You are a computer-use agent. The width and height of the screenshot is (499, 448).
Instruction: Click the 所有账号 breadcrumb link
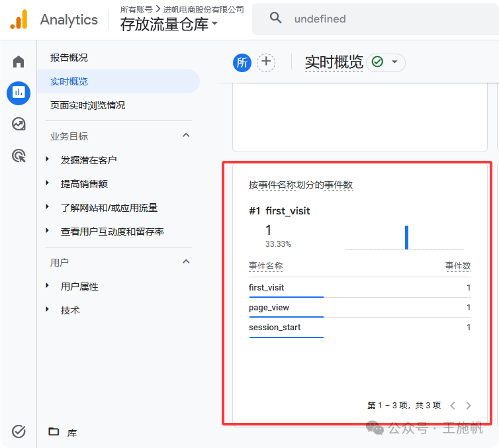136,9
